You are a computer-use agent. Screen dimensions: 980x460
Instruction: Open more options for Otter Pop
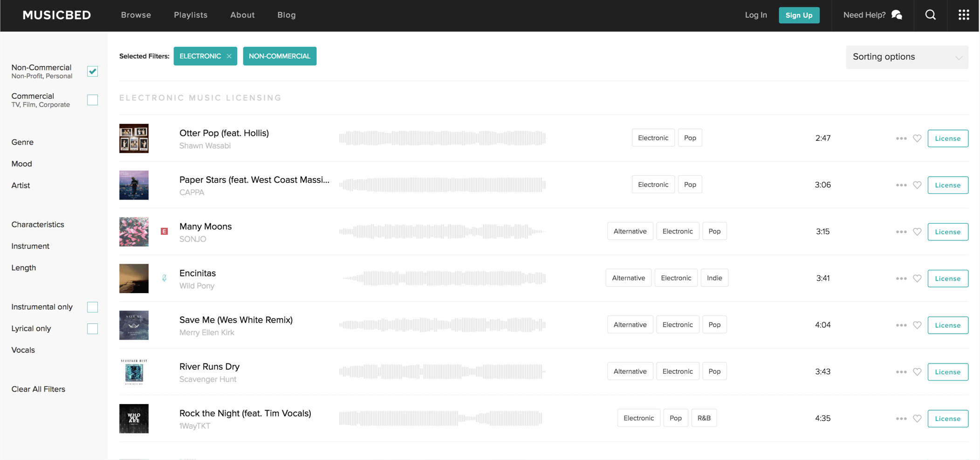pos(901,138)
